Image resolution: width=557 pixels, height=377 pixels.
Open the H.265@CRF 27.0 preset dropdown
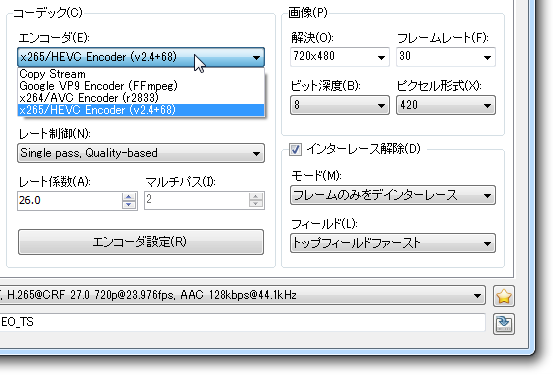click(242, 295)
